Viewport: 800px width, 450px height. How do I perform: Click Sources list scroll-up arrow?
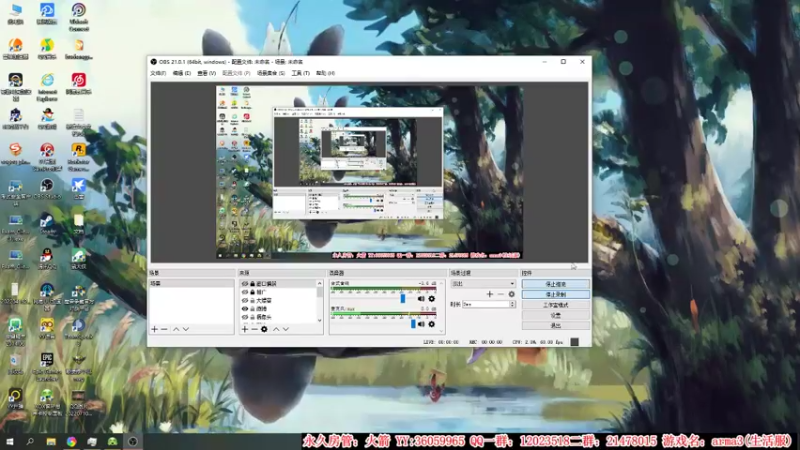(320, 283)
